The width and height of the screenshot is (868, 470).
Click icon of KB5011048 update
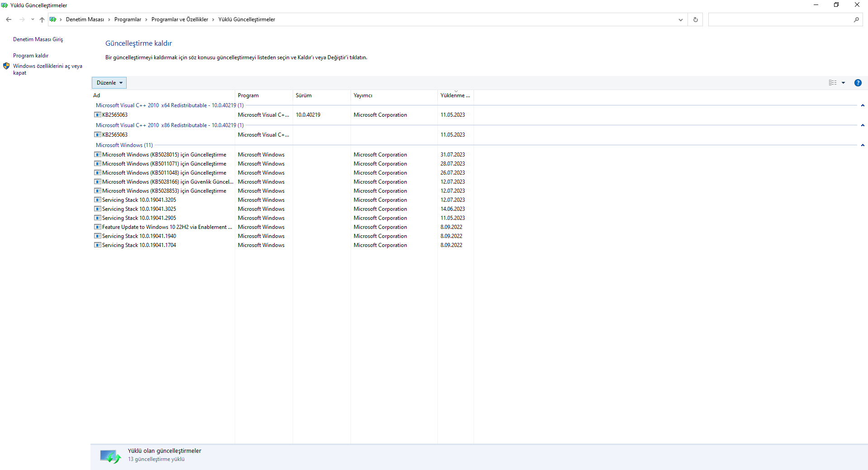[x=97, y=173]
